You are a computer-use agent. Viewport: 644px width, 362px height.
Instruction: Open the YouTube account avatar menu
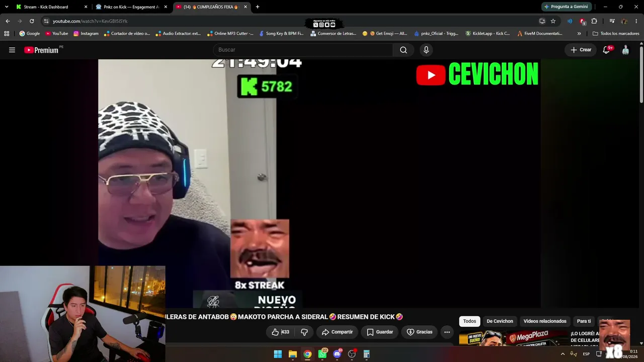point(625,50)
